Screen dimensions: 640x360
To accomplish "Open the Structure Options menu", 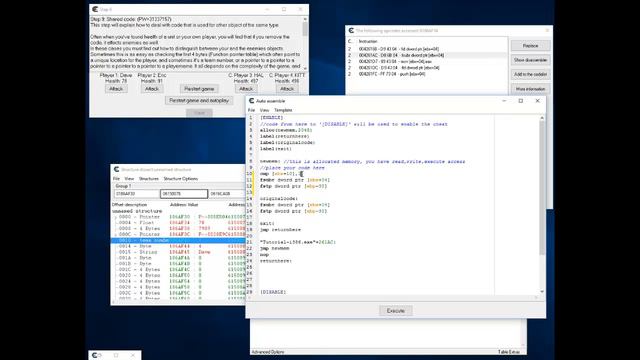I will tap(180, 179).
